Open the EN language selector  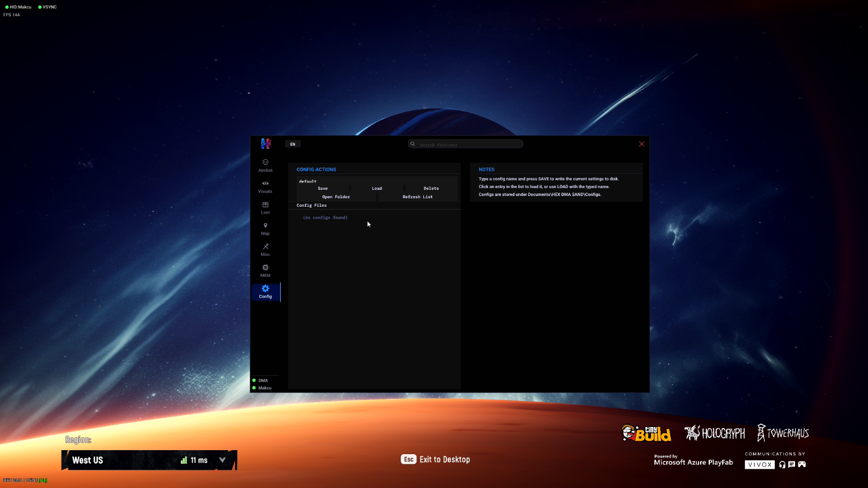tap(293, 144)
